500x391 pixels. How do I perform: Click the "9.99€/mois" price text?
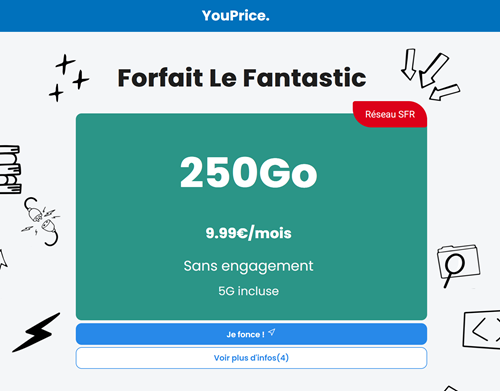[249, 233]
